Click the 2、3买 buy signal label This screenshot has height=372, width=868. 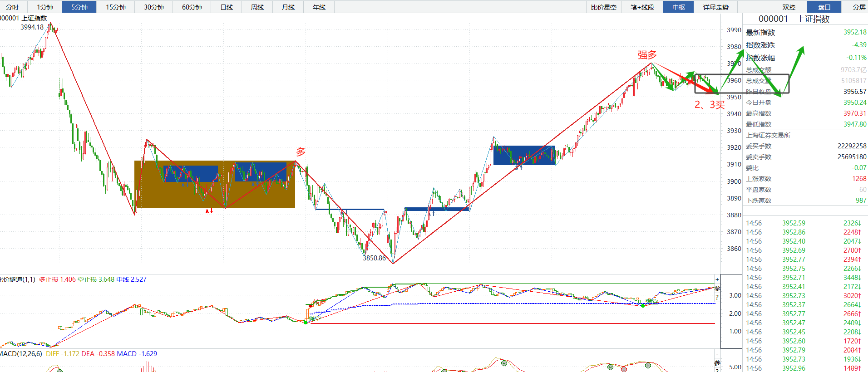coord(710,105)
